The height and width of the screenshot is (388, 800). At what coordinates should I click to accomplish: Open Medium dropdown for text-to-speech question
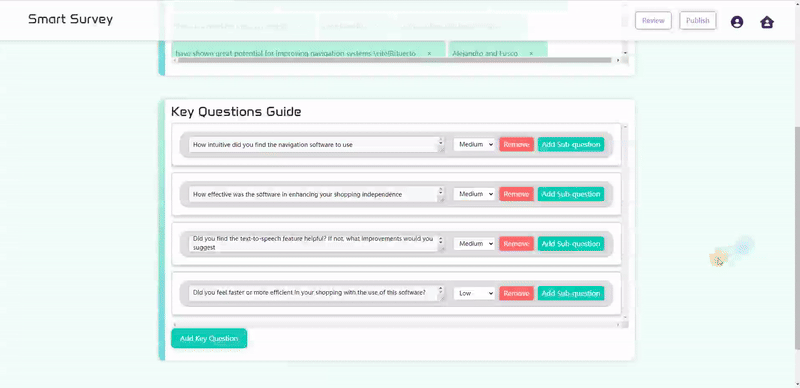tap(474, 244)
